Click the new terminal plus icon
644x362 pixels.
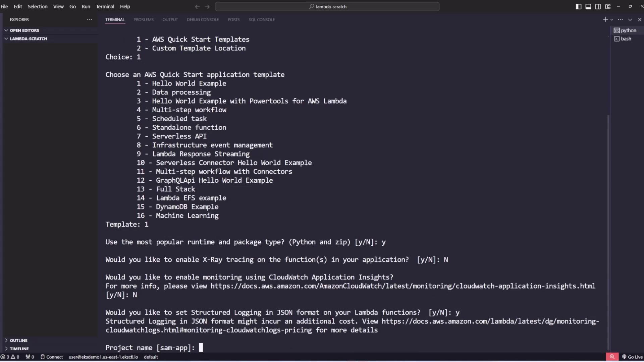(605, 19)
